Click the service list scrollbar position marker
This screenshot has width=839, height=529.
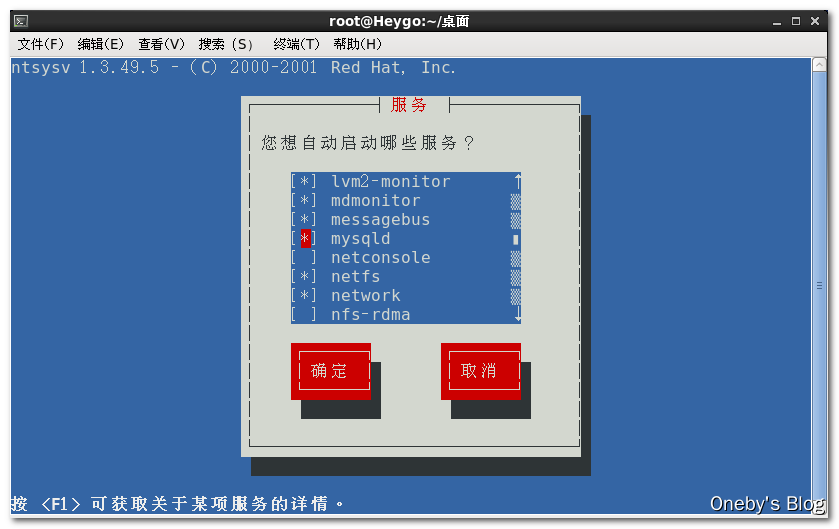pyautogui.click(x=516, y=239)
